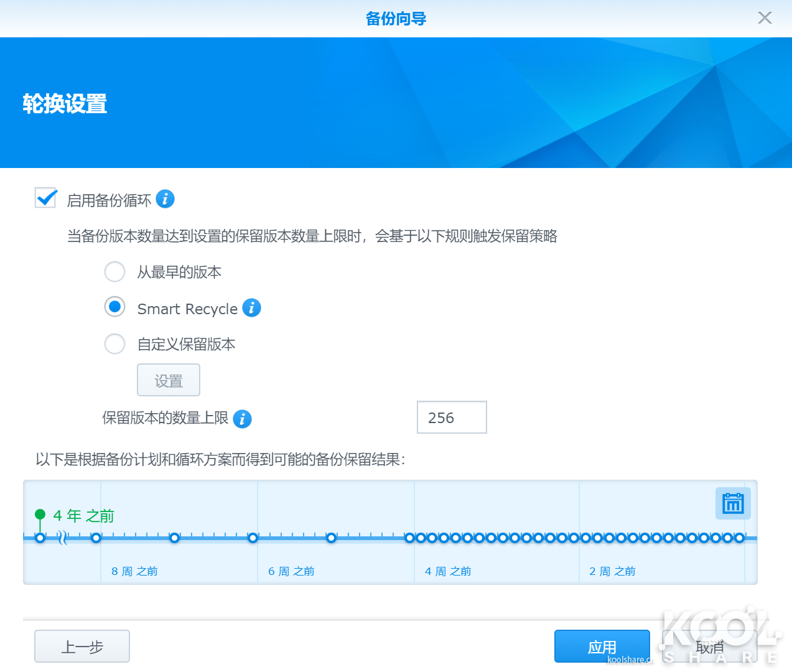Open the Smart Recycle info tooltip icon

click(x=251, y=308)
